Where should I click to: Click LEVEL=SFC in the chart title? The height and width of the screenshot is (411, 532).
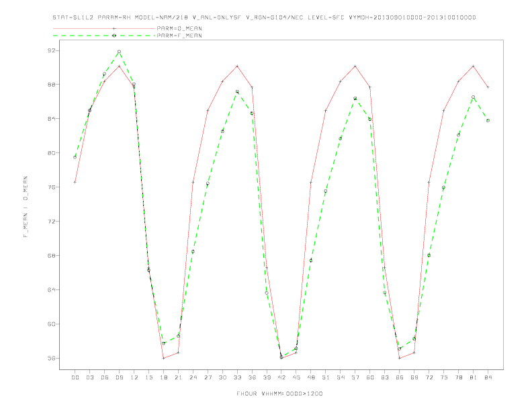(x=326, y=17)
